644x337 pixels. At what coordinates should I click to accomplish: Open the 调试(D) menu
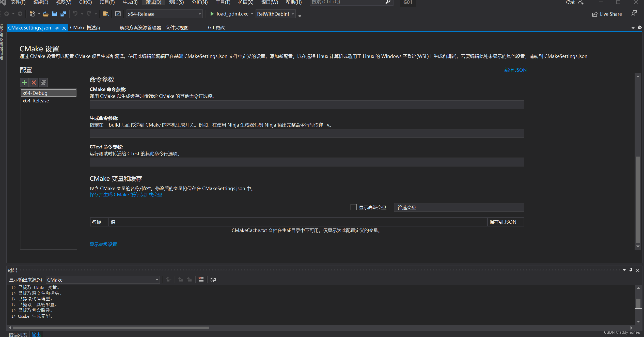153,3
